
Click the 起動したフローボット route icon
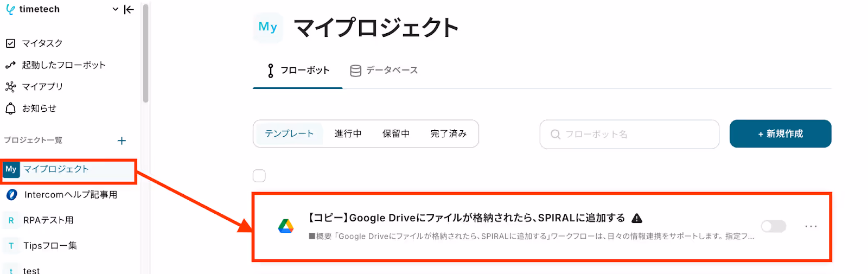point(10,65)
